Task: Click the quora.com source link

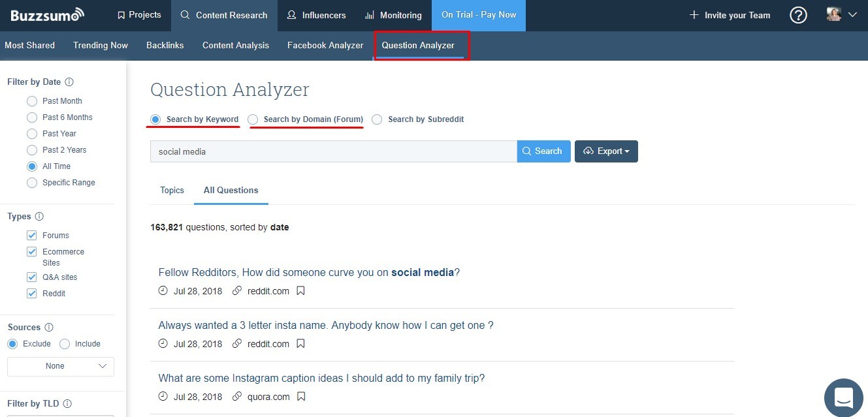Action: (268, 397)
